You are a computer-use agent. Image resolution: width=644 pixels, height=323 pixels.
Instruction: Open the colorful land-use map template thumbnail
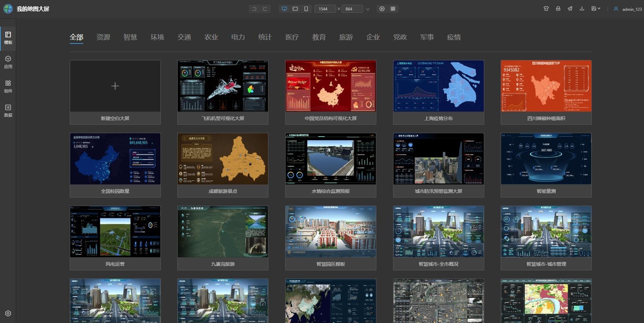pos(546,301)
